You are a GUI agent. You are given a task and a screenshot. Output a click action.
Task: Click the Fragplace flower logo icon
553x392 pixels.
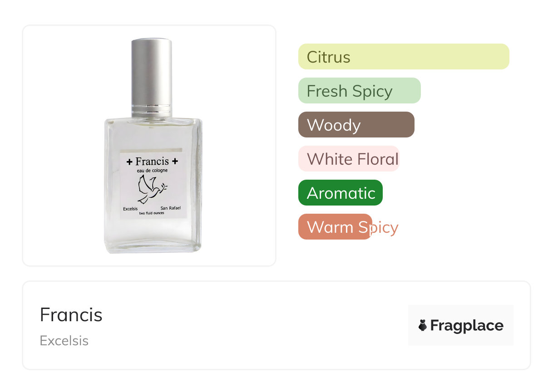pyautogui.click(x=423, y=325)
